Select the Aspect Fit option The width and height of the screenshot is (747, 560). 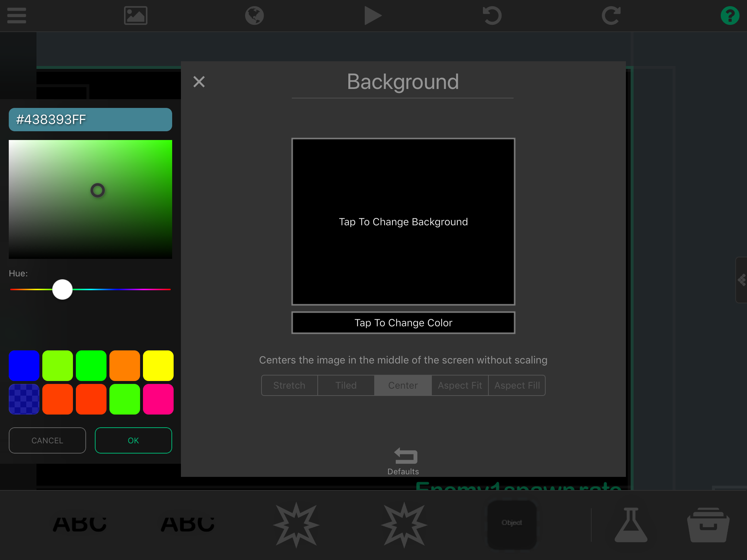coord(460,385)
